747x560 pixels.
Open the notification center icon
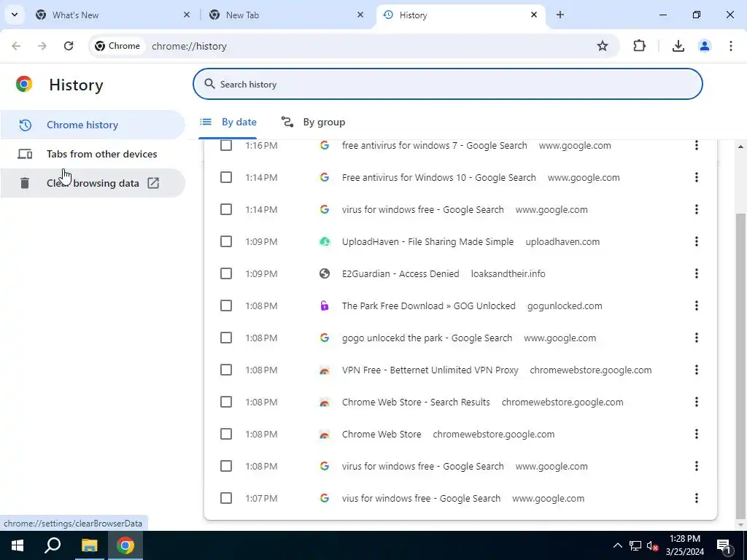(724, 545)
